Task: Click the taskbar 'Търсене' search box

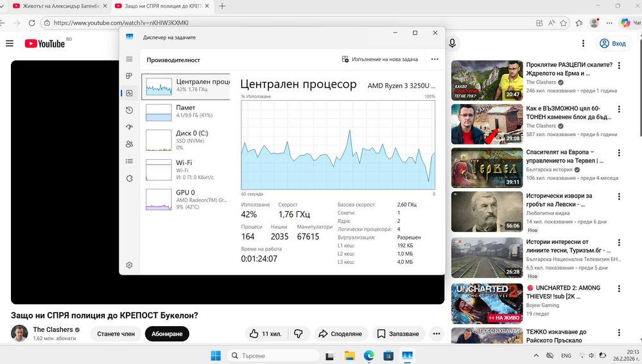Action: coord(273,356)
